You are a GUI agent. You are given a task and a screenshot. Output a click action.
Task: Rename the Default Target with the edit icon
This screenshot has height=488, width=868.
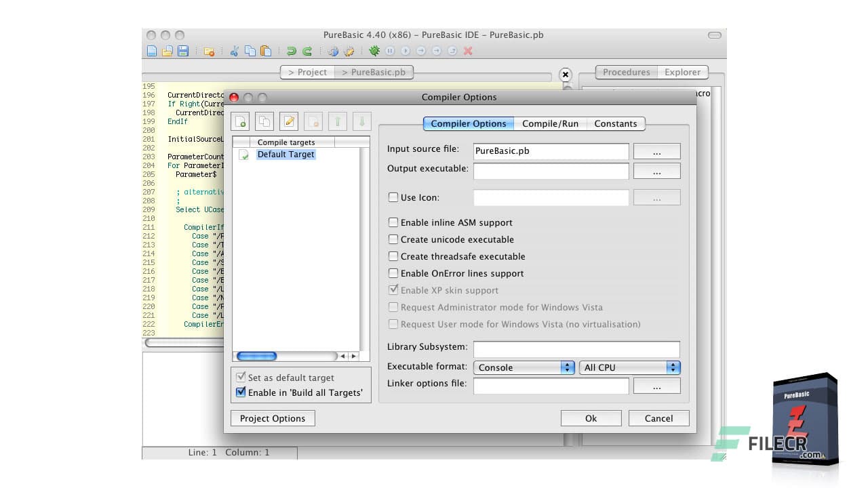[x=288, y=121]
